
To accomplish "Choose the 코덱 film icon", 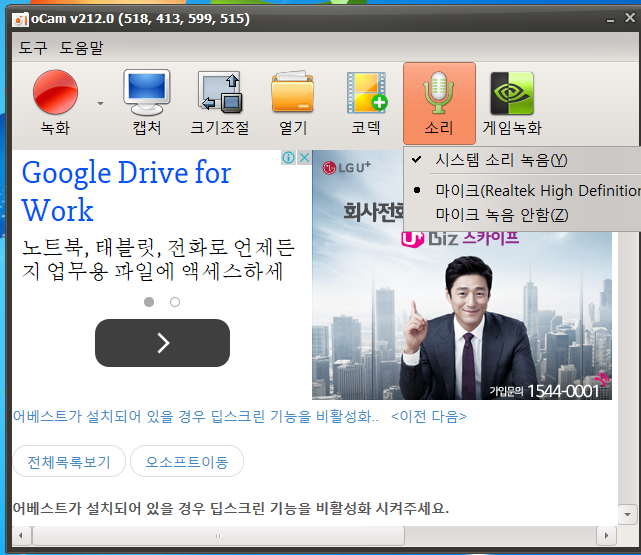I will point(366,92).
